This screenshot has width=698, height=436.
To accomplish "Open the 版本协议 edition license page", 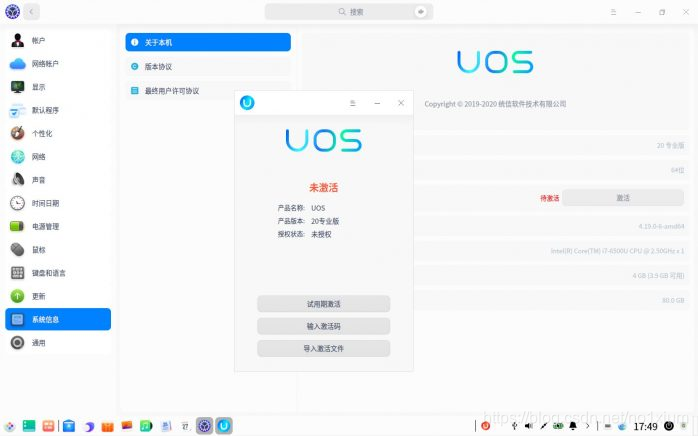I will coord(208,66).
